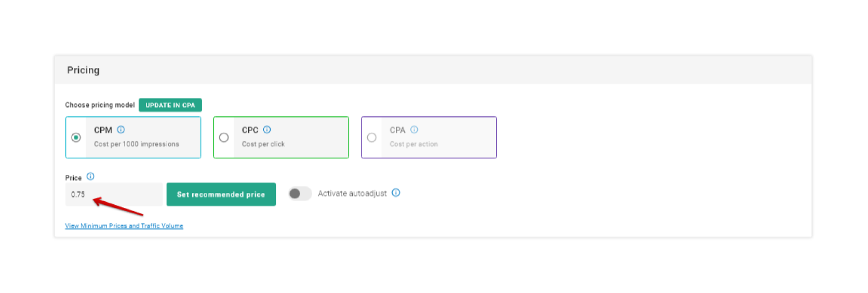
Task: Click the Price input field showing 0.75
Action: (x=114, y=194)
